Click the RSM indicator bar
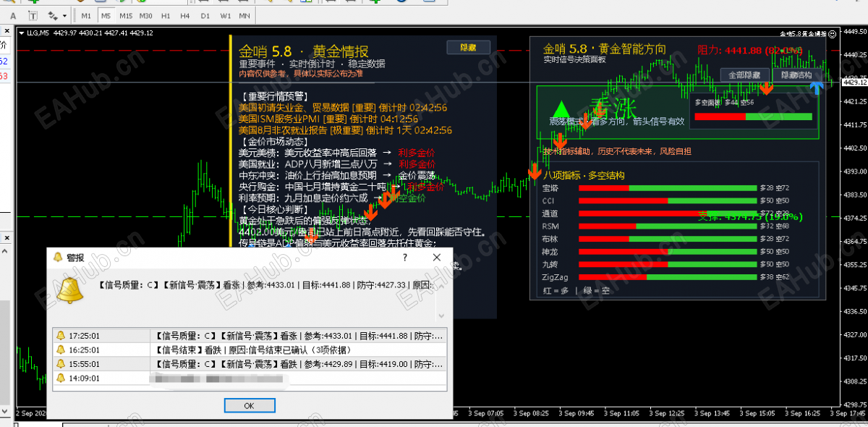 (x=667, y=227)
